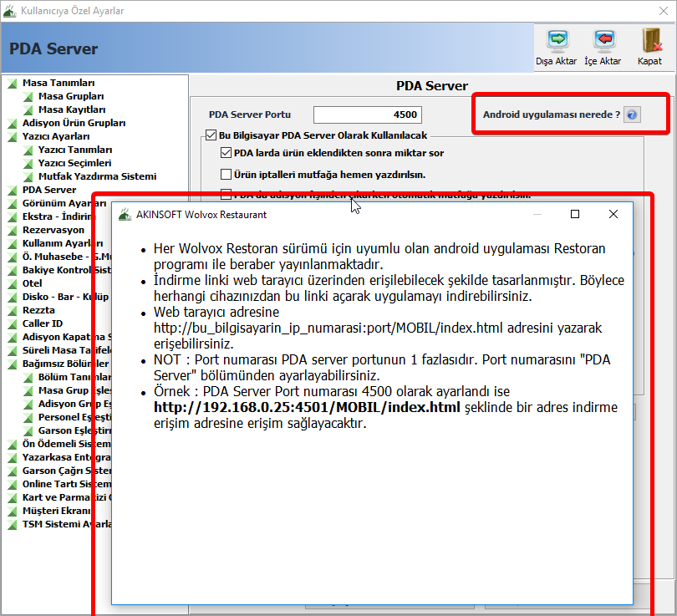This screenshot has width=677, height=616.
Task: Open Yazıcı Seçimleri settings
Action: pos(74,163)
